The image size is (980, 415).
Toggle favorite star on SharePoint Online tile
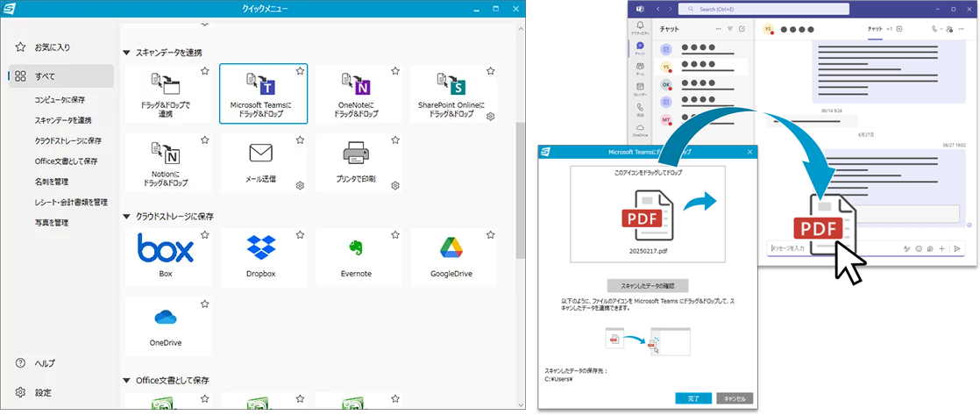point(491,71)
